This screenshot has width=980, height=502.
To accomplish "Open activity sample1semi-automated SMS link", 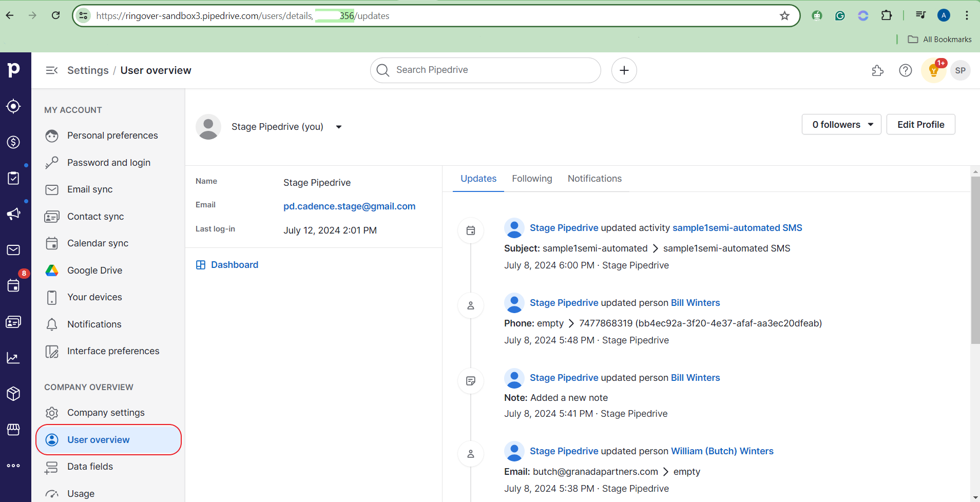I will click(737, 228).
